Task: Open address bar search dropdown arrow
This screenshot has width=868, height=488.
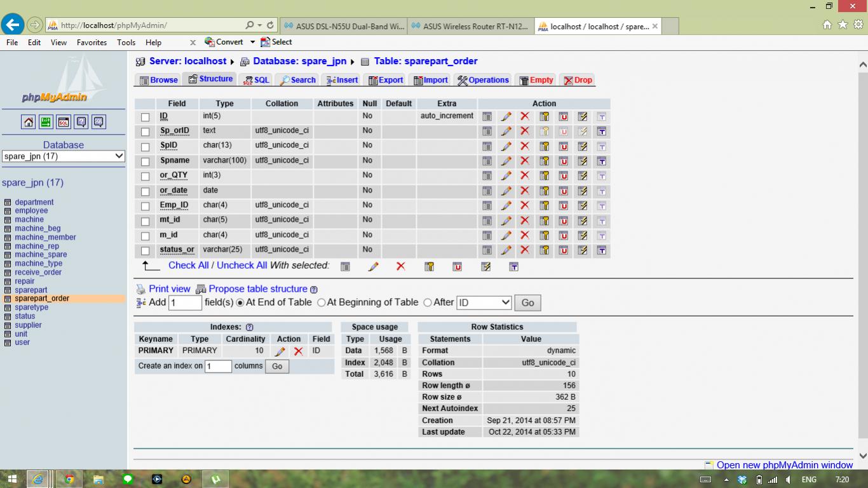Action: [259, 25]
